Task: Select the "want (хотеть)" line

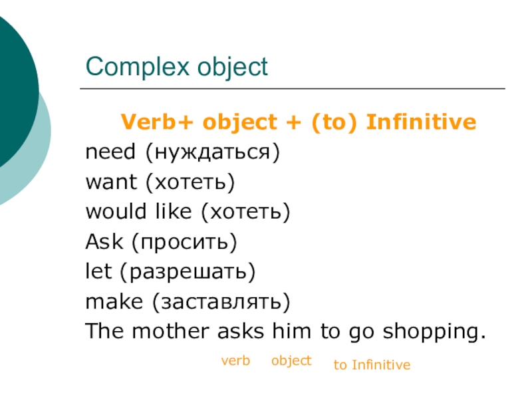Action: click(161, 182)
